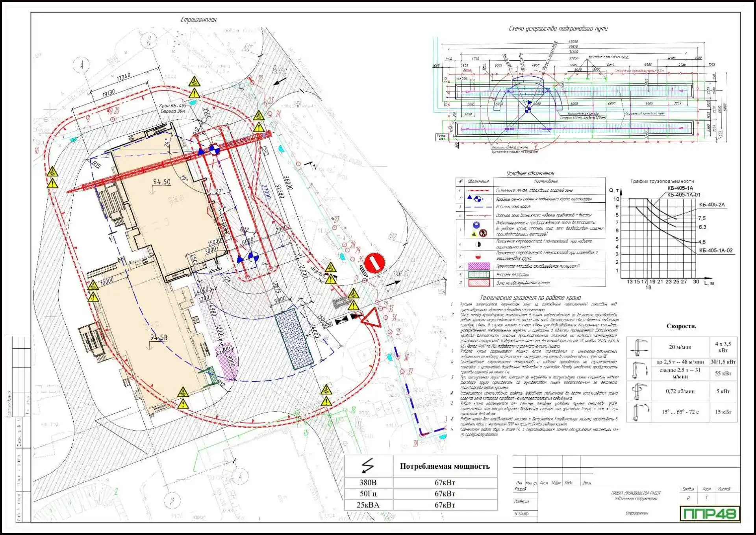Viewport: 756px width, 535px height.
Task: Click the Стройгенплан drawing title
Action: coord(198,20)
